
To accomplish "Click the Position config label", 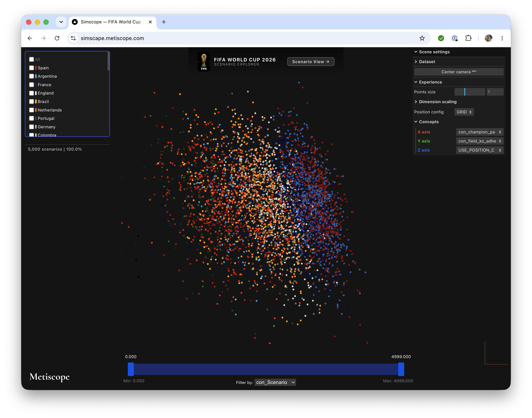I will click(429, 112).
